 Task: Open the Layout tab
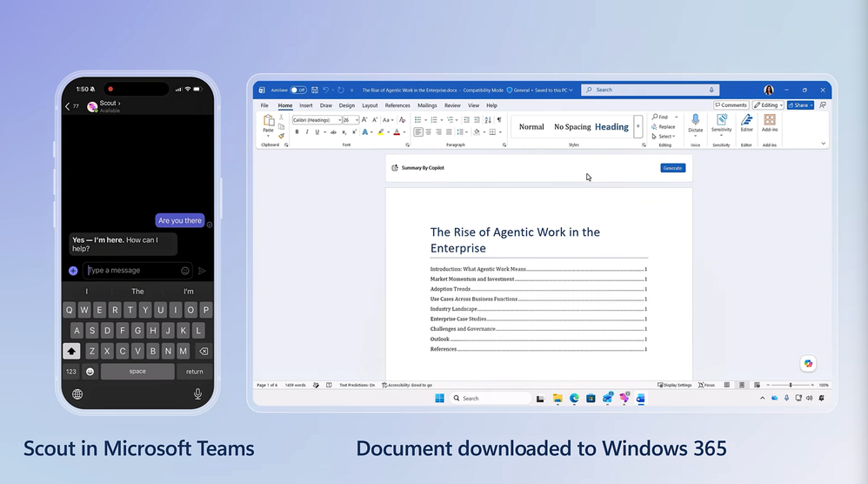370,105
